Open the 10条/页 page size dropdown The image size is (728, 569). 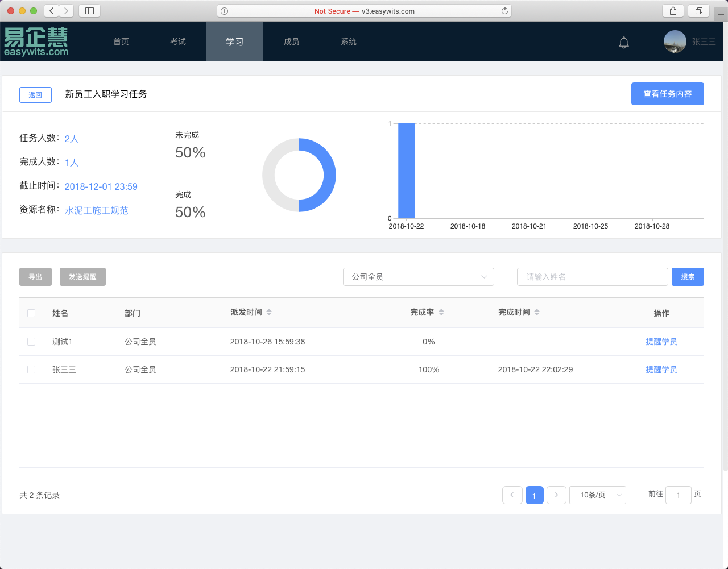pyautogui.click(x=598, y=495)
